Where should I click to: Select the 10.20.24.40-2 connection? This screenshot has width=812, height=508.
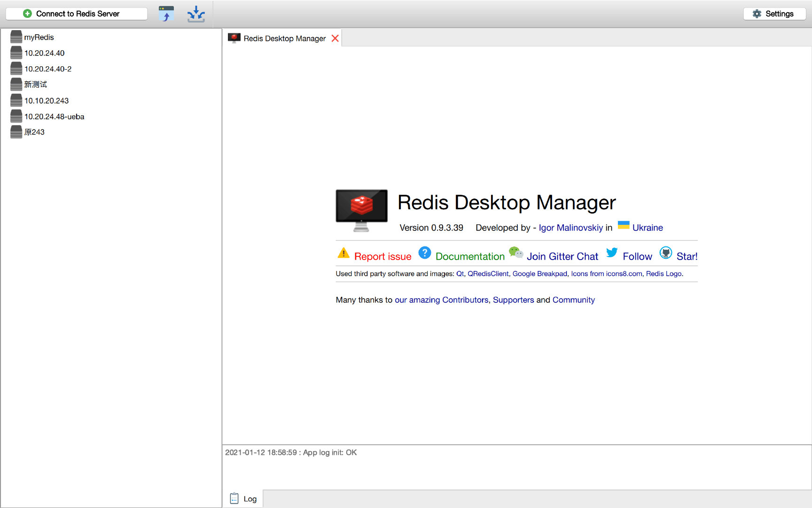point(48,69)
